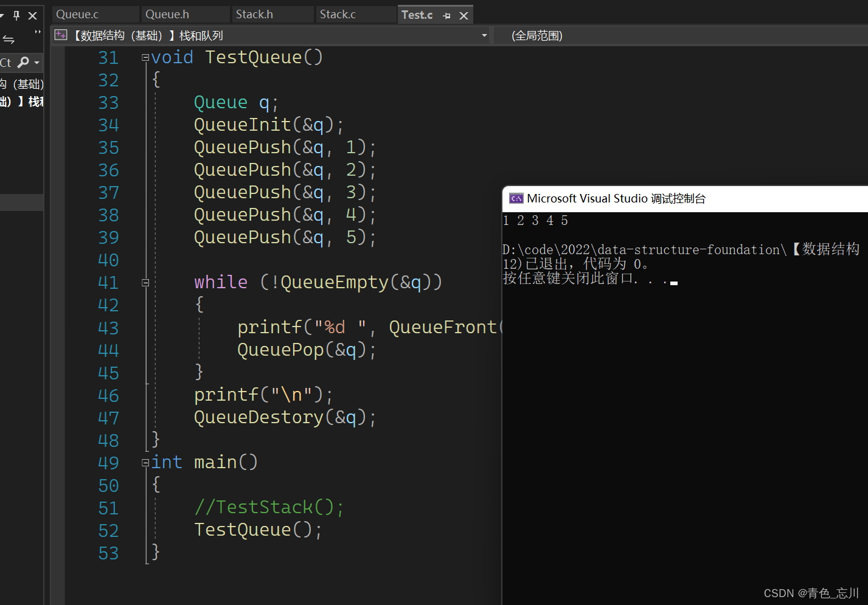Click line number 40 in the gutter

[x=108, y=260]
